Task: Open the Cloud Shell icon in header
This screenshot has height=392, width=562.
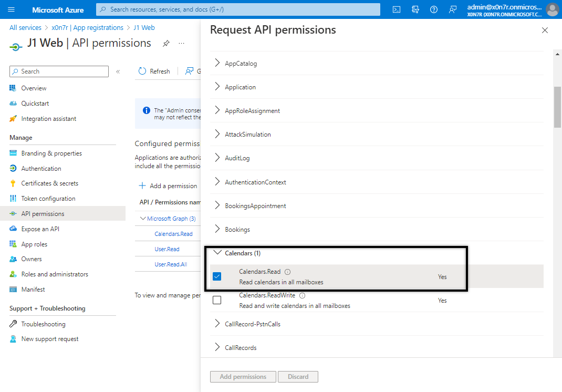Action: (x=397, y=9)
